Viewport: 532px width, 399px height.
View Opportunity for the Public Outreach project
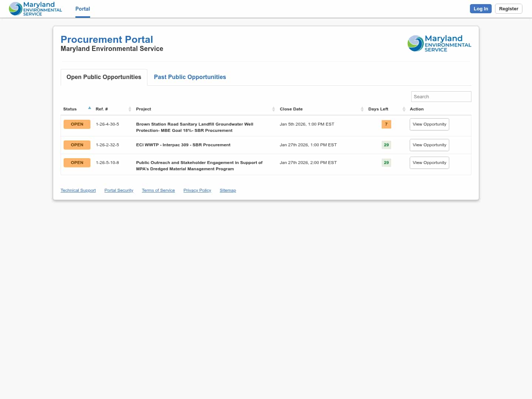coord(429,163)
